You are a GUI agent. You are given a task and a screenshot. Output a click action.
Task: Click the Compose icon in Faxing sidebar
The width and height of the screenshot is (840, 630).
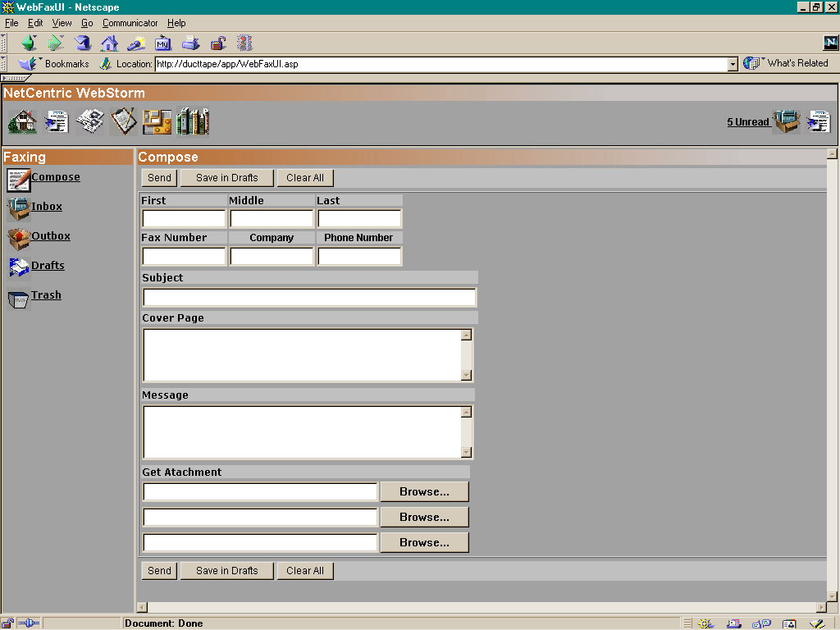coord(18,179)
